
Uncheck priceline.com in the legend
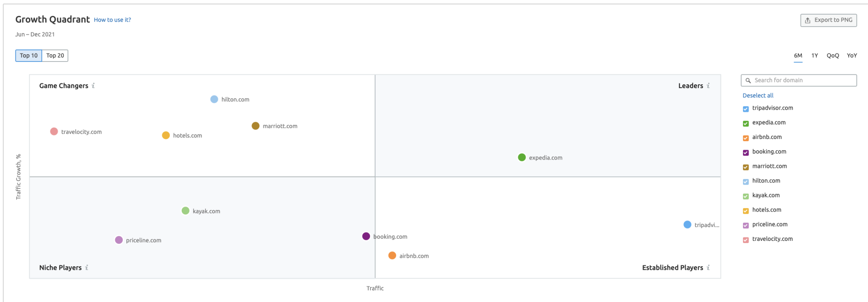point(746,225)
